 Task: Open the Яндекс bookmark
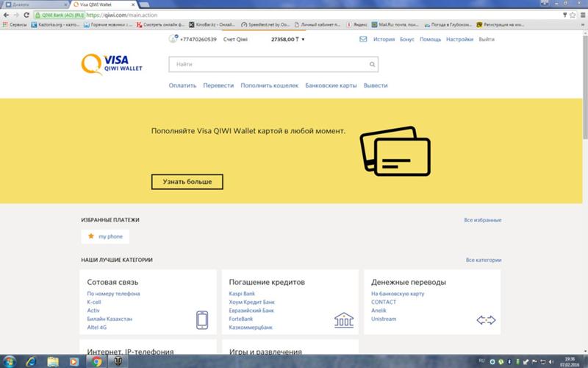point(356,24)
